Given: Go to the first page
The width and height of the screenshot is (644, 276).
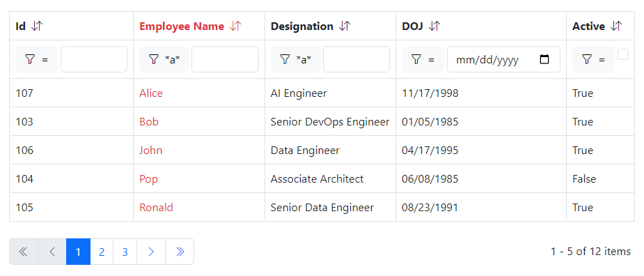Looking at the screenshot, I should tap(24, 252).
